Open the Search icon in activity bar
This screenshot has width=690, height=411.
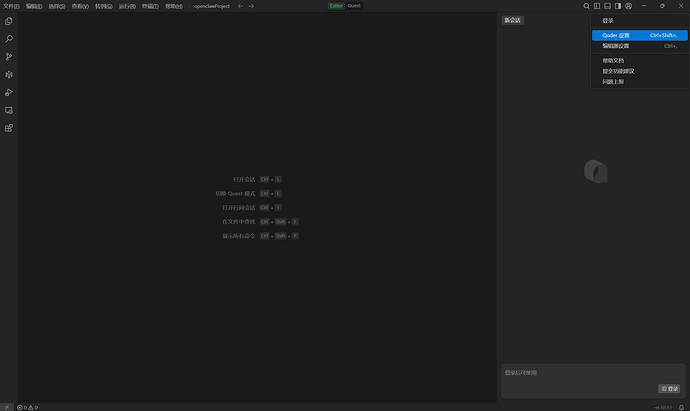(x=9, y=39)
